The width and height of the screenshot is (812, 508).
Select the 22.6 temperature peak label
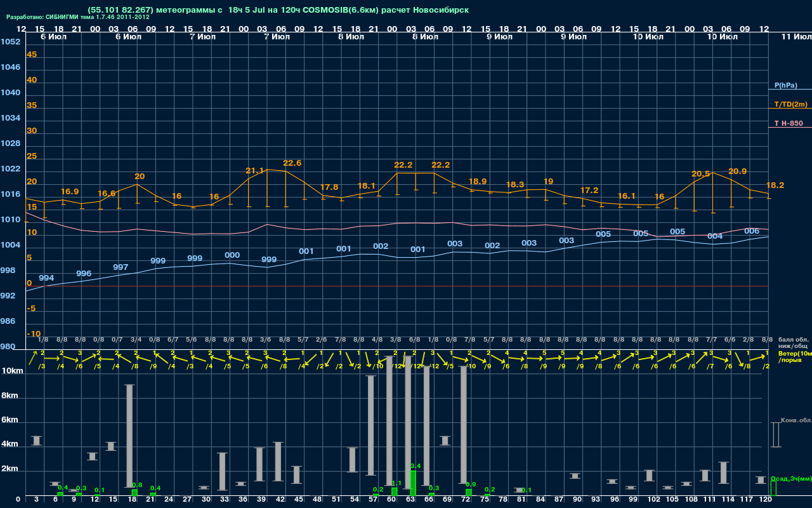click(x=292, y=163)
